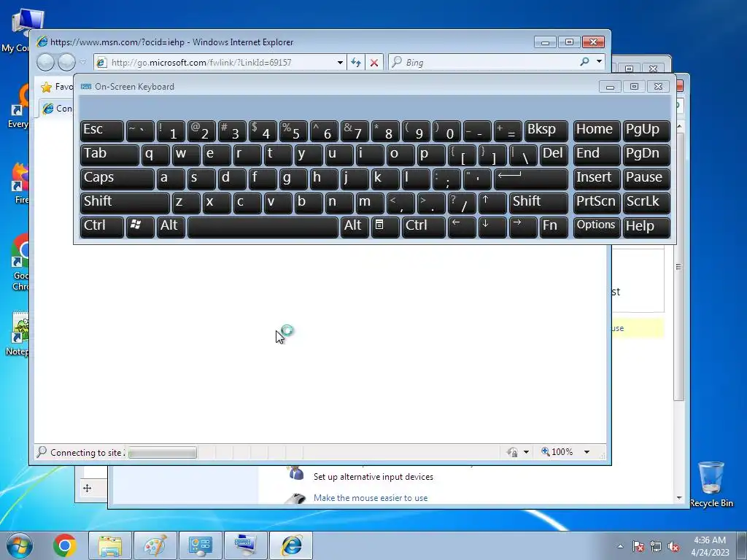Expand the zoom level dropdown arrow
The height and width of the screenshot is (560, 747).
(x=587, y=452)
